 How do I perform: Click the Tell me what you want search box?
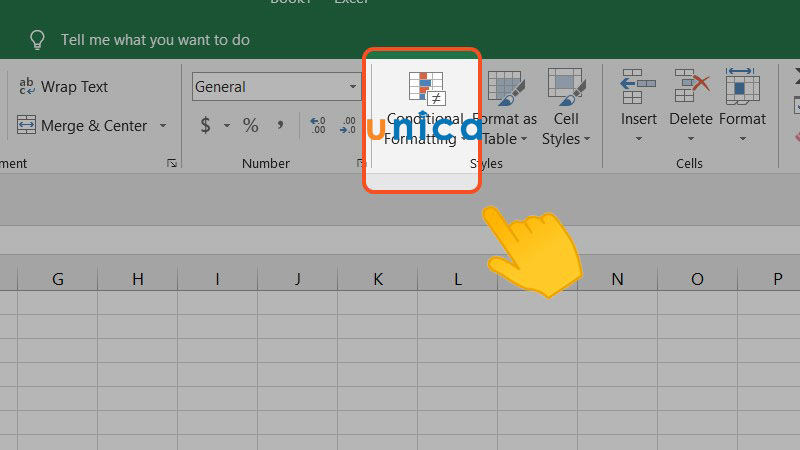click(x=155, y=40)
